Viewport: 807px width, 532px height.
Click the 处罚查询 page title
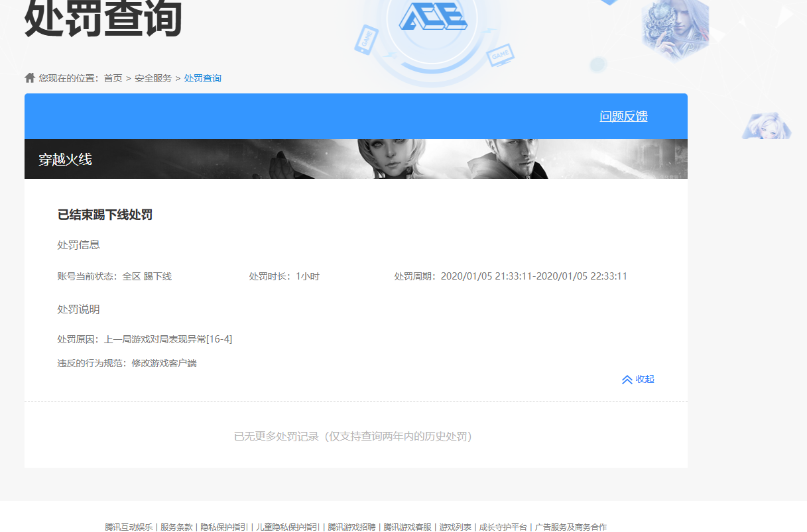[103, 17]
